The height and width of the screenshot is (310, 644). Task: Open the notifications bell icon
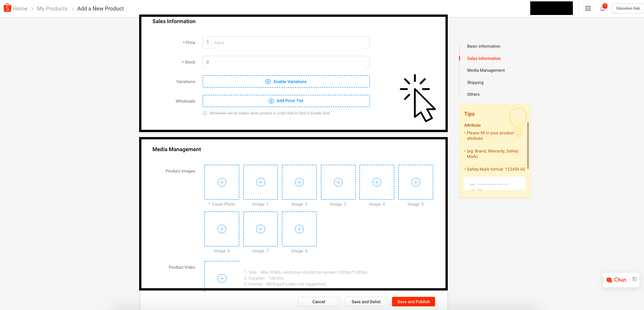[x=603, y=8]
